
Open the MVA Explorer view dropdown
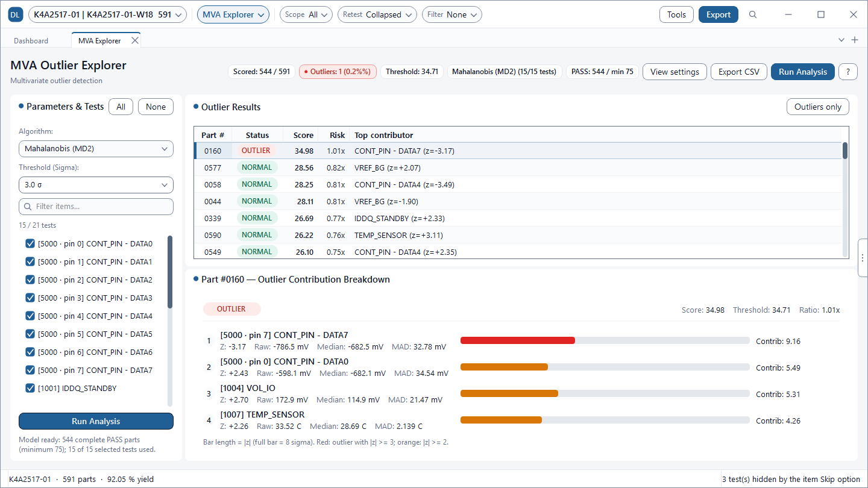click(x=233, y=14)
